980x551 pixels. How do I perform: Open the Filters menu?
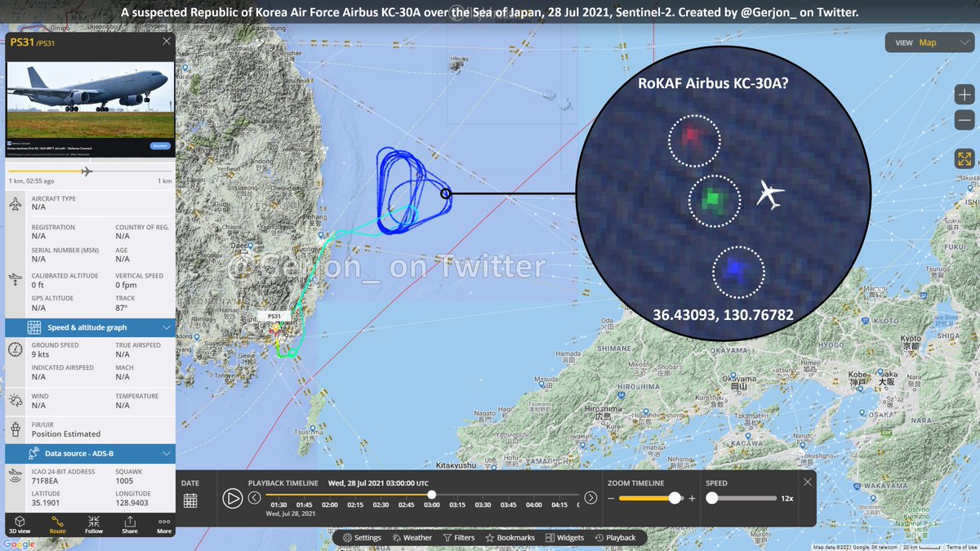click(x=459, y=538)
